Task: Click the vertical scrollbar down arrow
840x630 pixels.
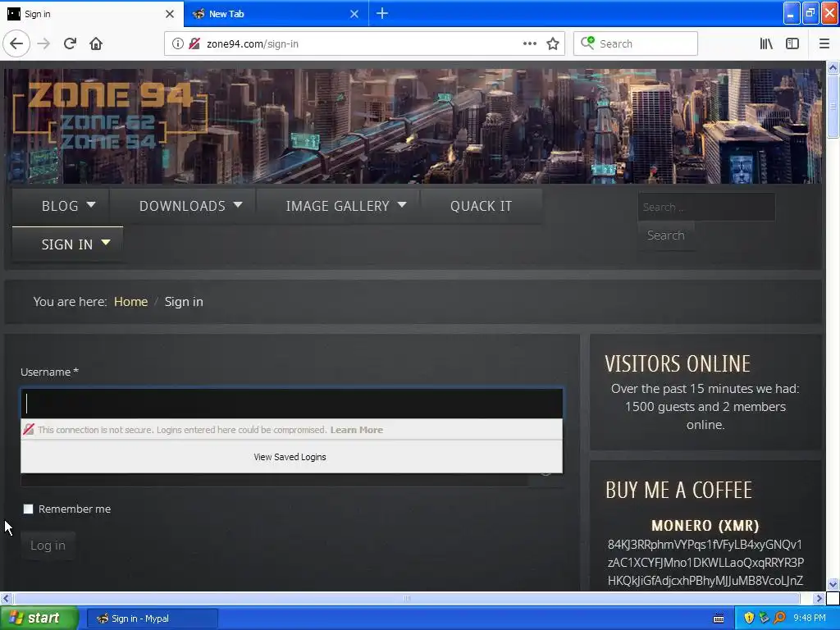Action: click(833, 584)
